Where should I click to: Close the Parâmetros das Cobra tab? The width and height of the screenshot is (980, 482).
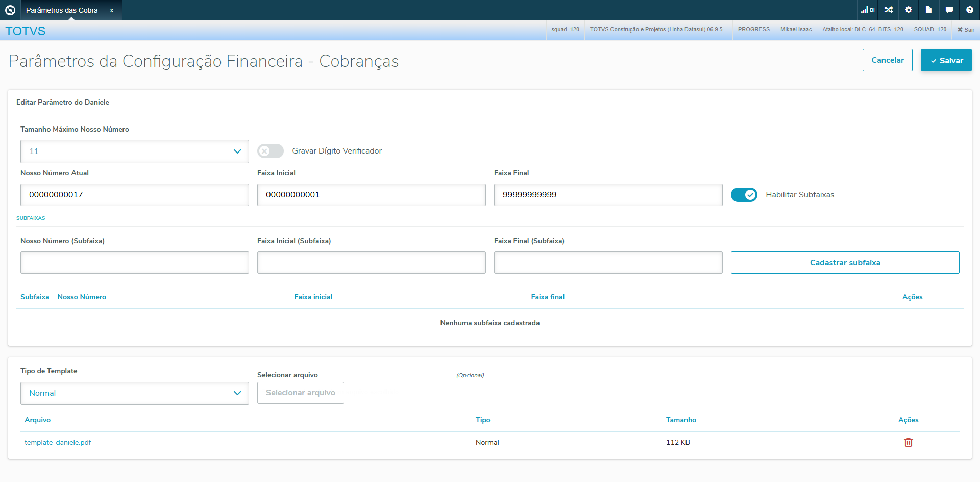[x=112, y=10]
